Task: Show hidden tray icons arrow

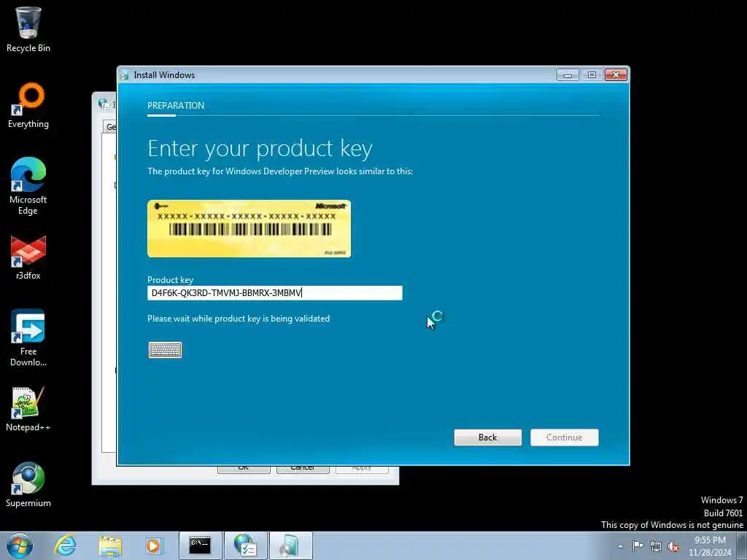Action: coord(621,546)
